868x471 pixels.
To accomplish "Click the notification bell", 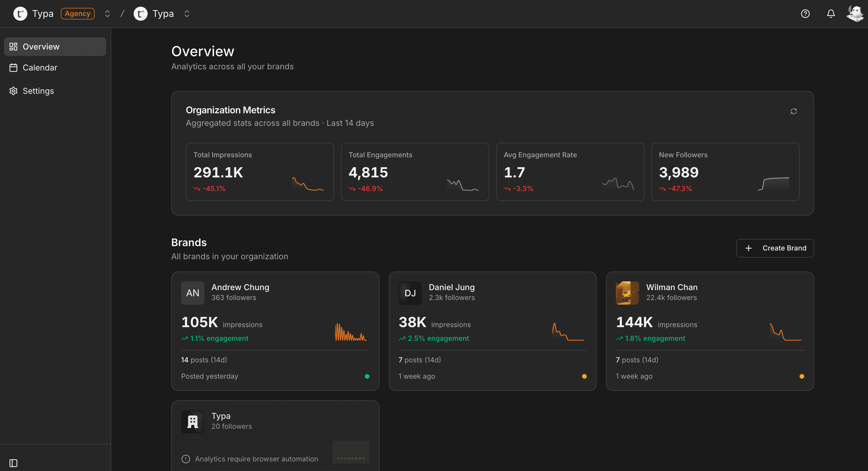I will point(831,13).
